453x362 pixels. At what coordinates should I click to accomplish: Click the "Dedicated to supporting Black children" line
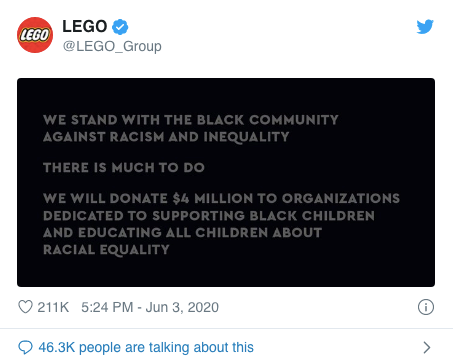pos(209,216)
